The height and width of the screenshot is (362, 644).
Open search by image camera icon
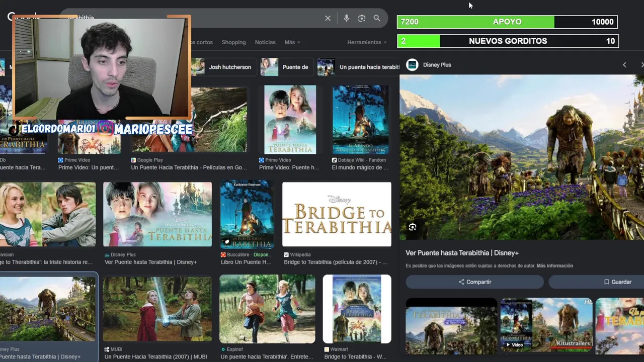[x=362, y=18]
